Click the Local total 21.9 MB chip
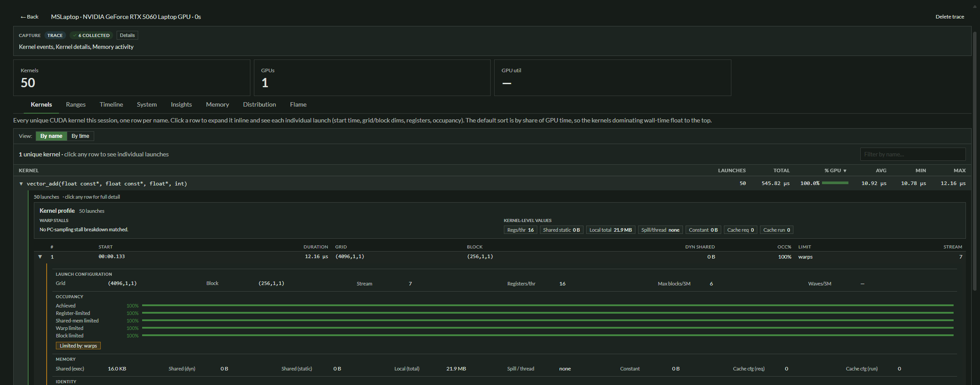 tap(610, 230)
